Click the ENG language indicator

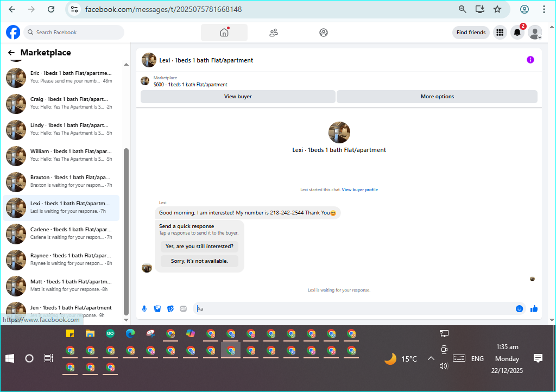click(477, 359)
